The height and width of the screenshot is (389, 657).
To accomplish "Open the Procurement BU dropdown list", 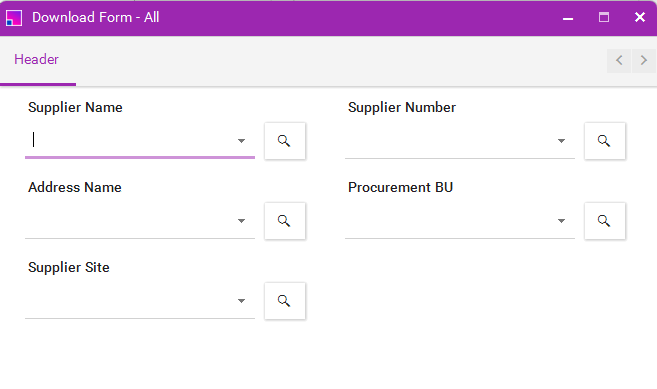I will tap(561, 221).
